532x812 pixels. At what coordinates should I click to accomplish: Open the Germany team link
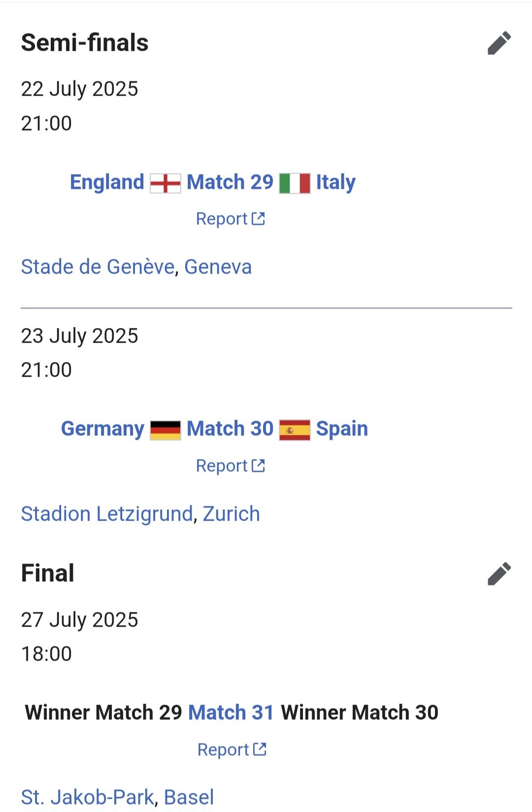102,428
